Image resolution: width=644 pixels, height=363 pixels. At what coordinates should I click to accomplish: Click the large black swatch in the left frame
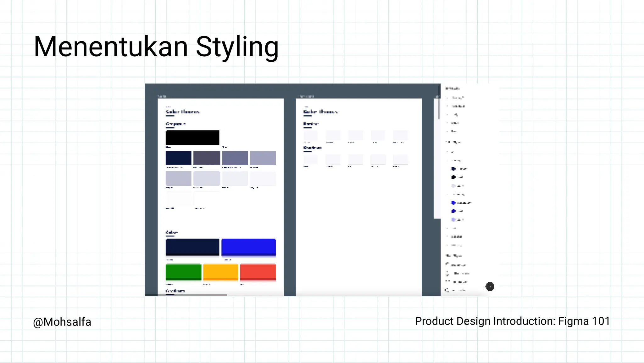(x=192, y=138)
